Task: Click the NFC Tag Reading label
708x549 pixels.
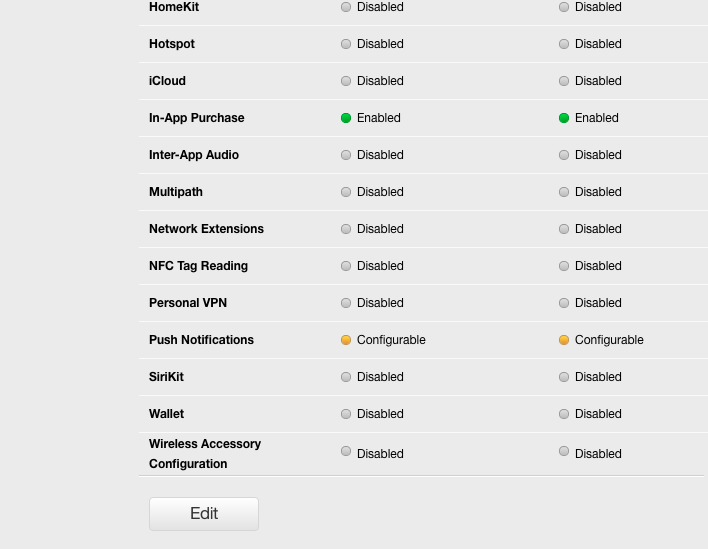Action: (198, 266)
